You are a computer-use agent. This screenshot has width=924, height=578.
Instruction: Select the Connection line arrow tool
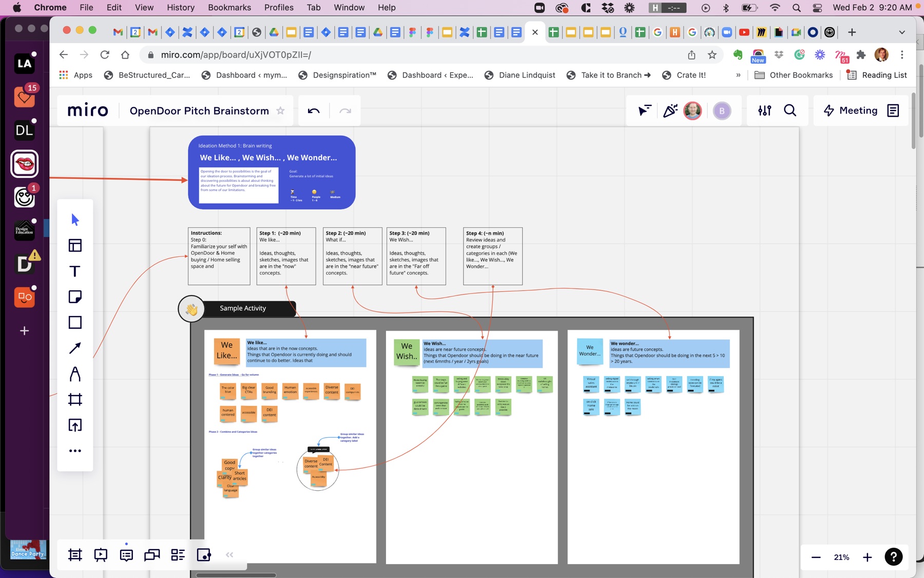point(75,348)
